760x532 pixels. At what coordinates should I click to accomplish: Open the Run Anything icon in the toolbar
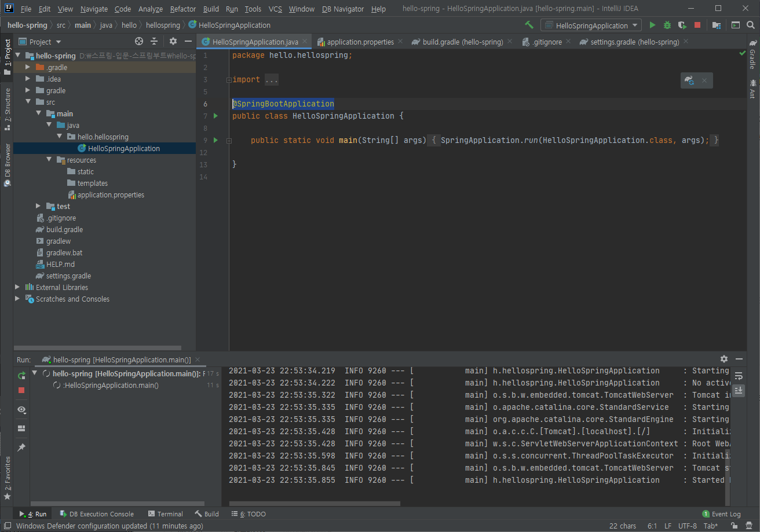(x=736, y=25)
